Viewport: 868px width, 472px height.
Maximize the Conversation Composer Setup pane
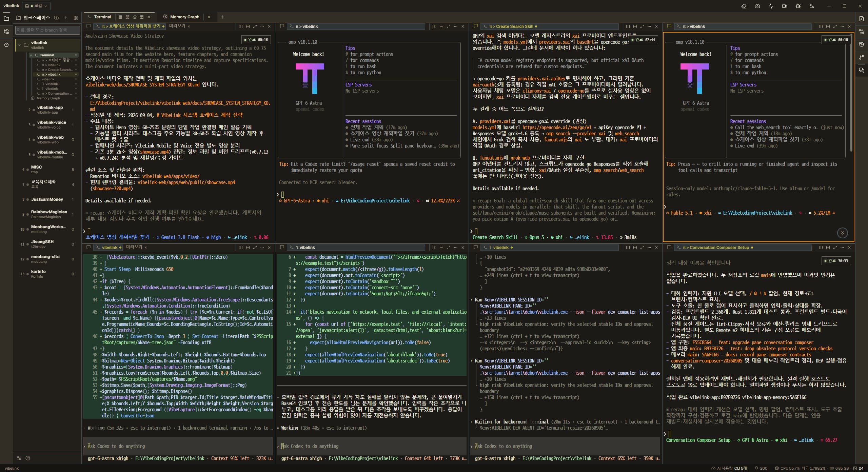(835, 248)
